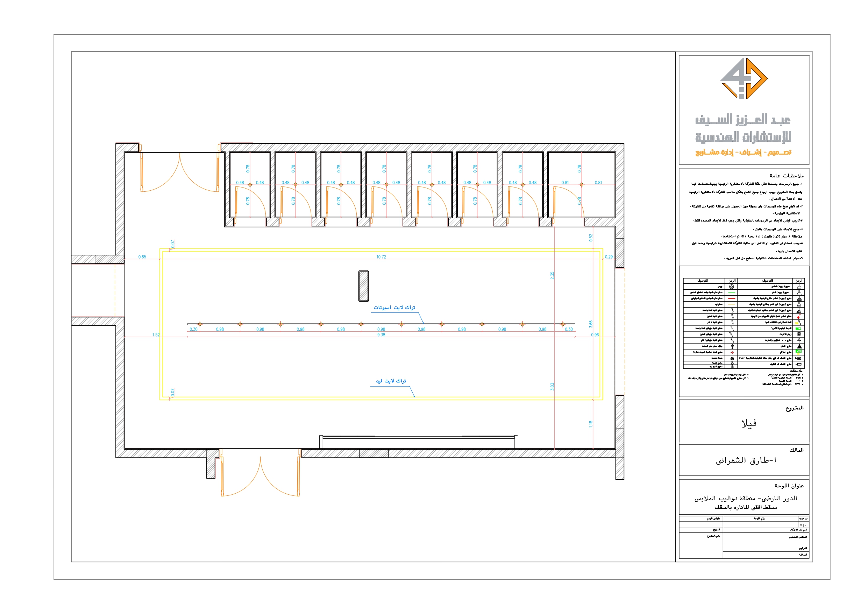The height and width of the screenshot is (614, 868).
Task: Click the owner name 'ا-طارق الشهرانى'
Action: (746, 460)
